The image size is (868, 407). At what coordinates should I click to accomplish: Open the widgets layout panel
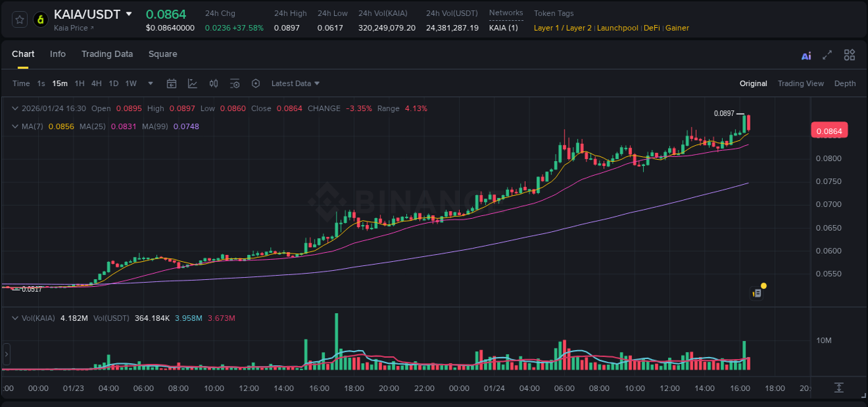click(x=849, y=54)
